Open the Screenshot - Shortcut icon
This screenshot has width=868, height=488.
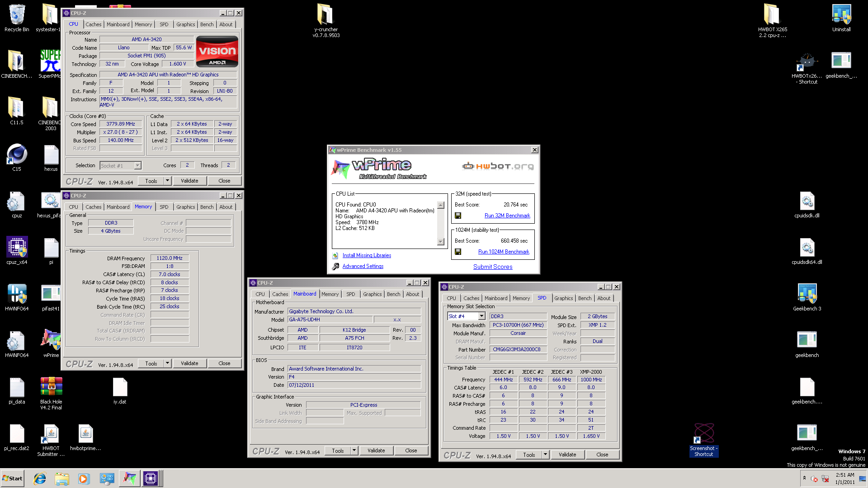[x=704, y=440]
